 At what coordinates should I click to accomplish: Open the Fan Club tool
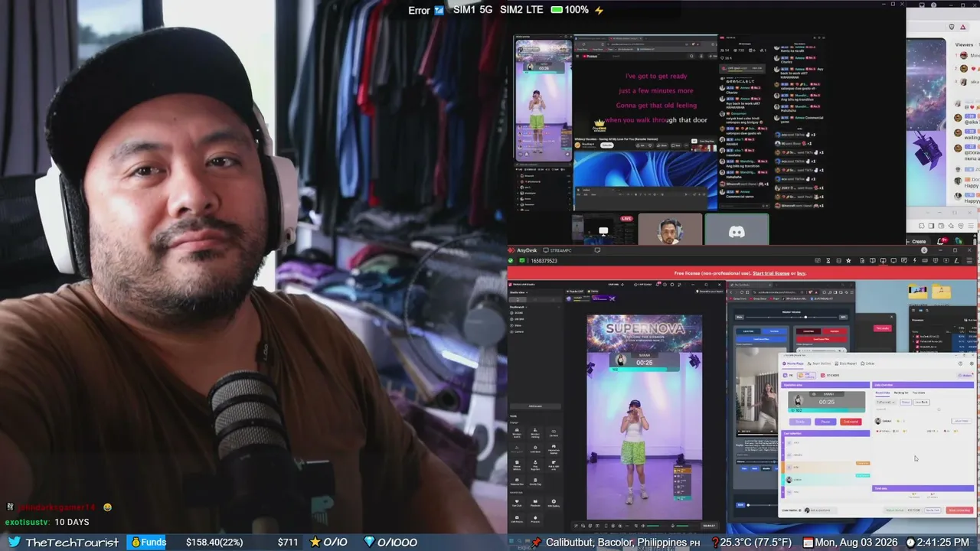pyautogui.click(x=517, y=504)
